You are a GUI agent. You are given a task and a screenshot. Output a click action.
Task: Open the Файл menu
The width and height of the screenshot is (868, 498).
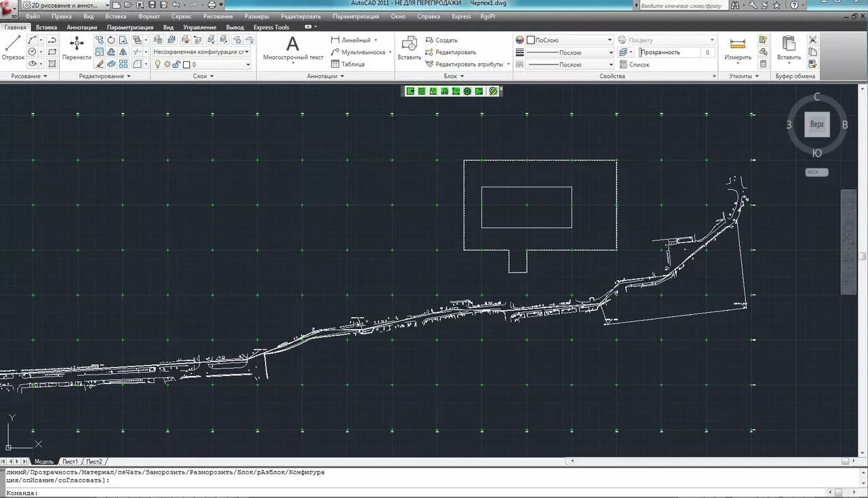coord(32,16)
